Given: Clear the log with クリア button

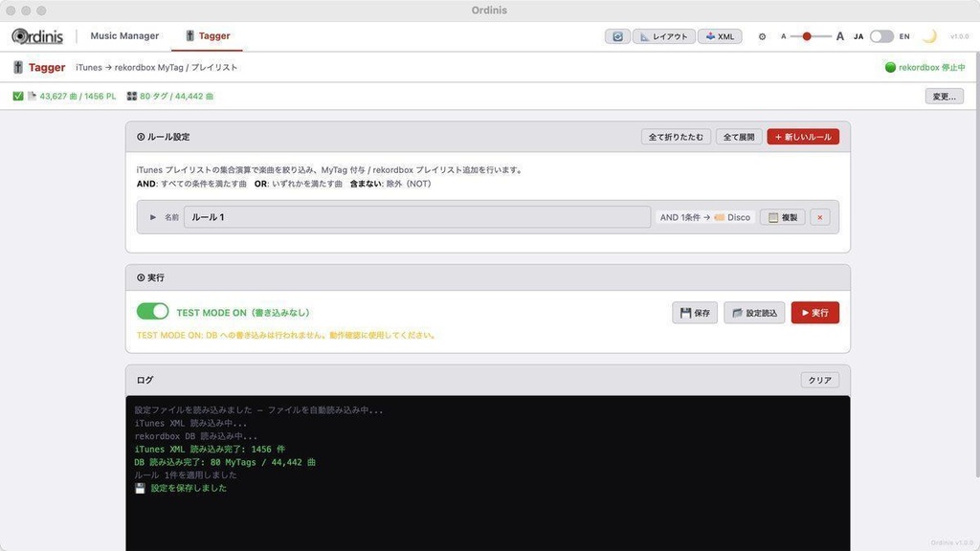Looking at the screenshot, I should (x=820, y=380).
